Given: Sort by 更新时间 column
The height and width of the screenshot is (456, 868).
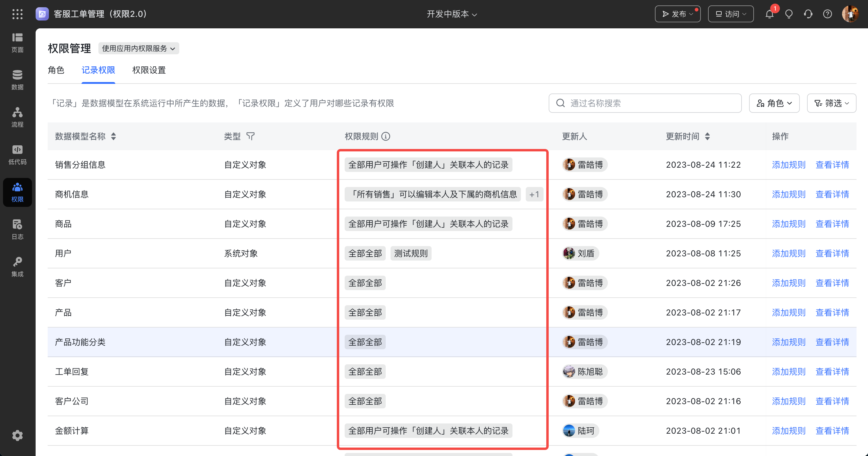Looking at the screenshot, I should point(708,136).
